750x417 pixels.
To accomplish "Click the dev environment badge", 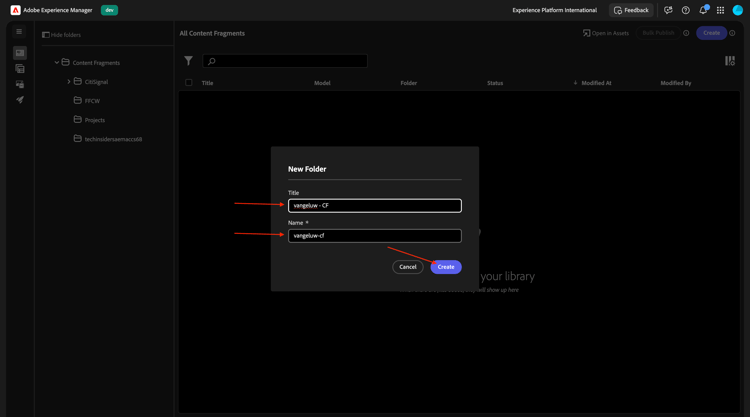I will (110, 10).
